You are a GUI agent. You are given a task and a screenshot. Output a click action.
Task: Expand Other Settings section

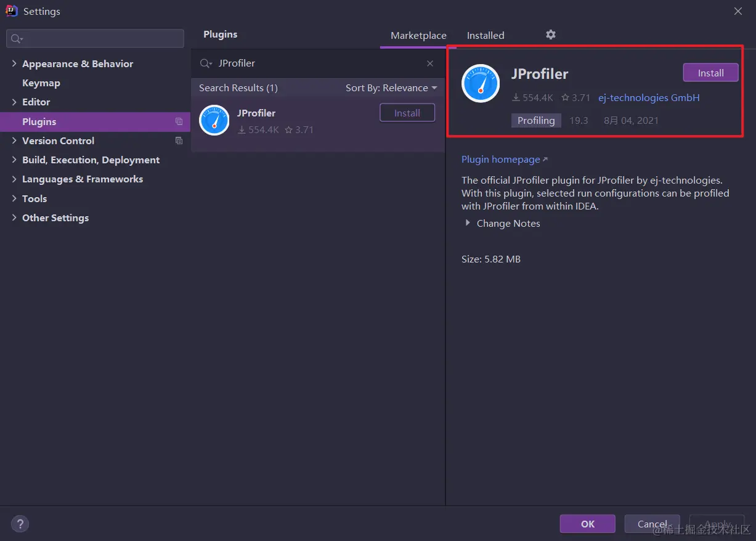click(x=14, y=218)
